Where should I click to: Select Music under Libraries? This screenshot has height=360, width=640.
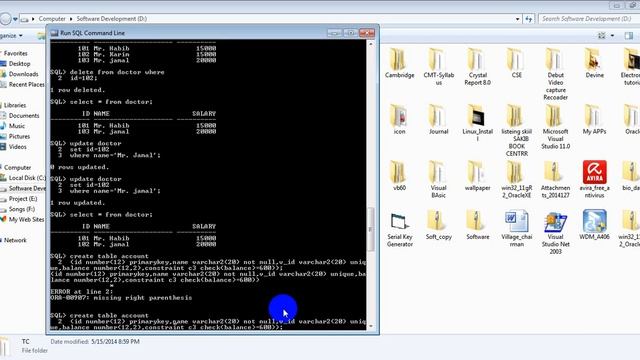click(x=17, y=126)
